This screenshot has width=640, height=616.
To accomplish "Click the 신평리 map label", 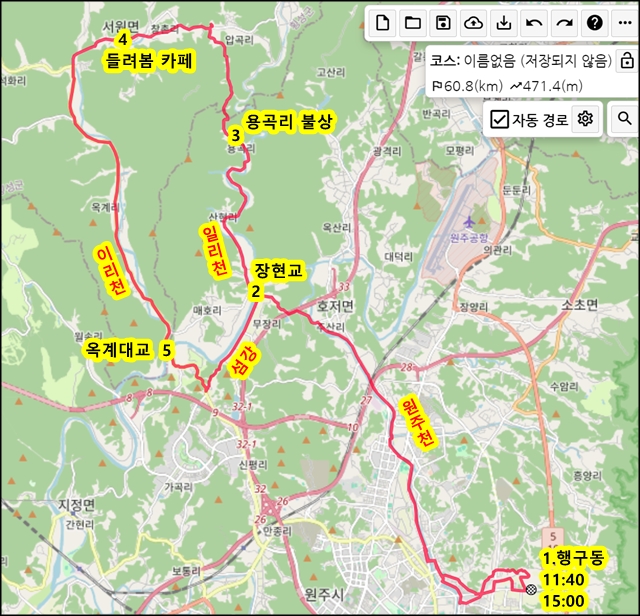I will pos(253,464).
